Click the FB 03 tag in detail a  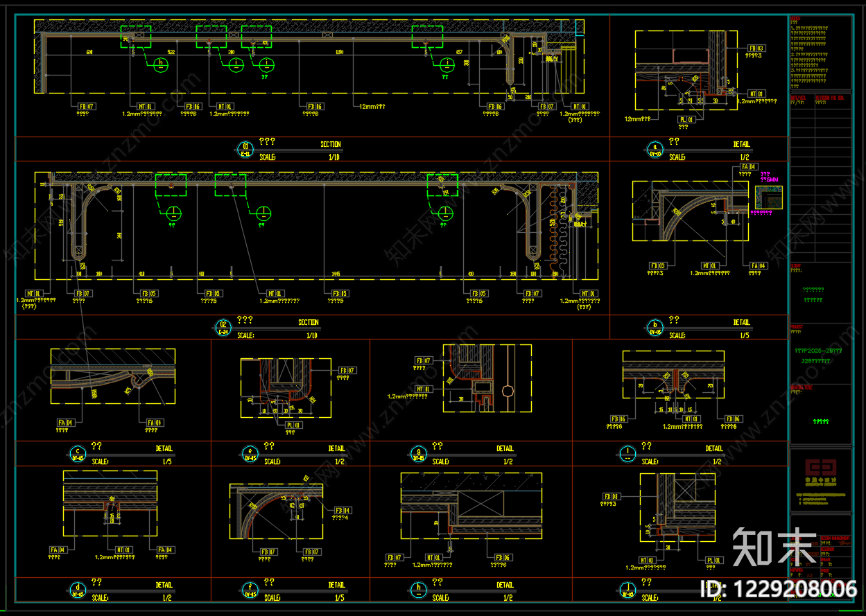point(755,49)
